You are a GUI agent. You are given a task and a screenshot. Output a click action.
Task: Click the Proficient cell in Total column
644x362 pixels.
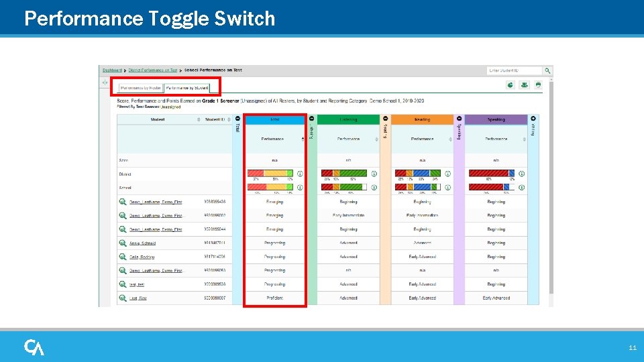point(275,298)
